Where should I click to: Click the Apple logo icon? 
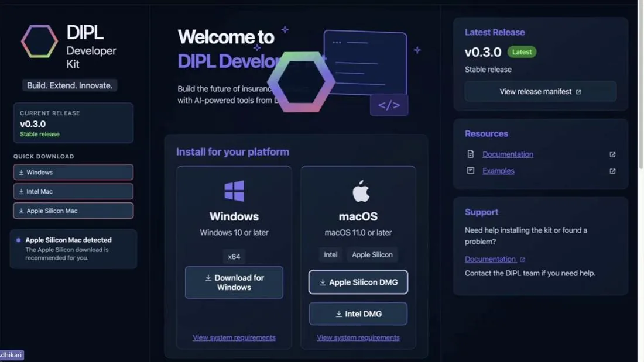tap(361, 191)
